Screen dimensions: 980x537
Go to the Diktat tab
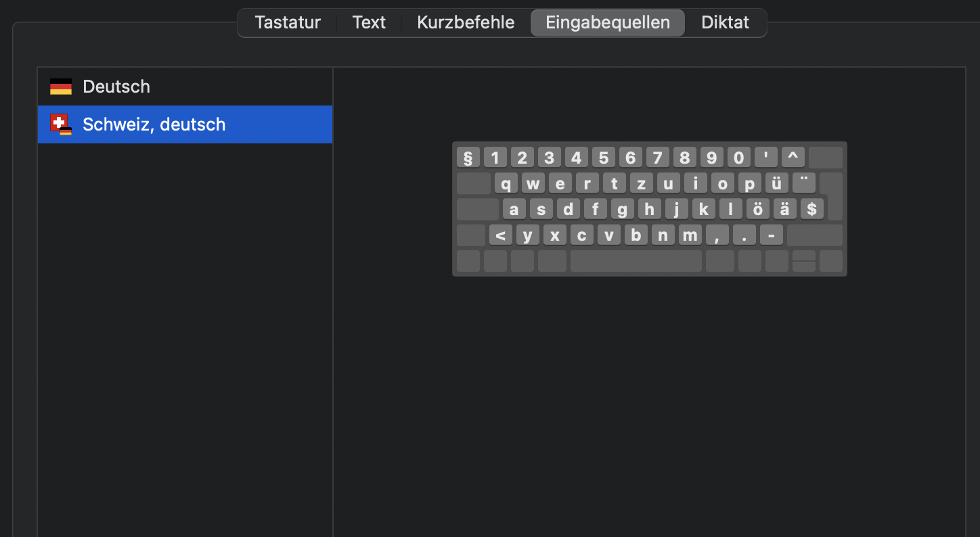click(x=726, y=22)
